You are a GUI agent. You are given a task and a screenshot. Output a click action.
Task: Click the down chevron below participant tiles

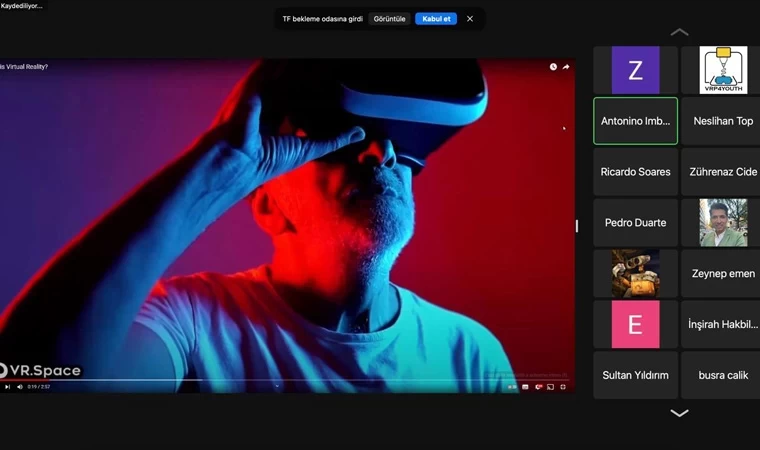point(679,413)
